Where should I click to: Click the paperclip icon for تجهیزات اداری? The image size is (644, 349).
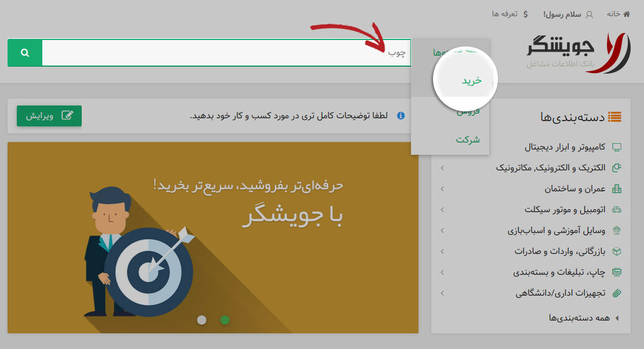(x=617, y=293)
